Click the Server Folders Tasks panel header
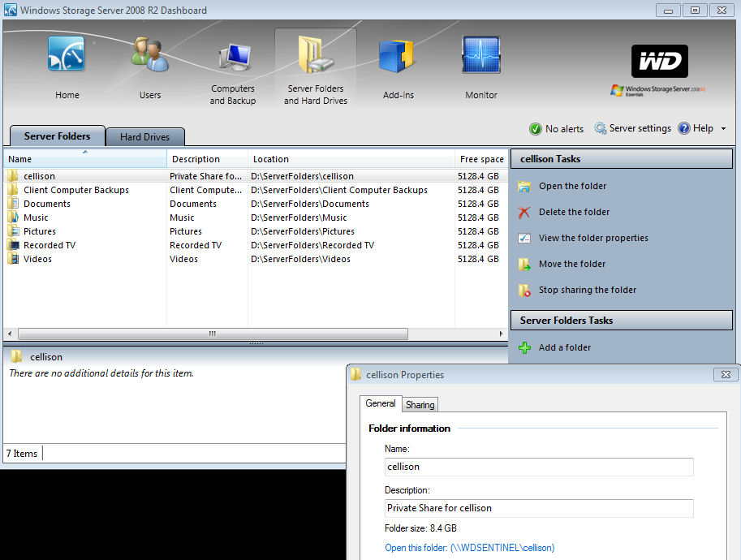741x560 pixels. coord(622,321)
